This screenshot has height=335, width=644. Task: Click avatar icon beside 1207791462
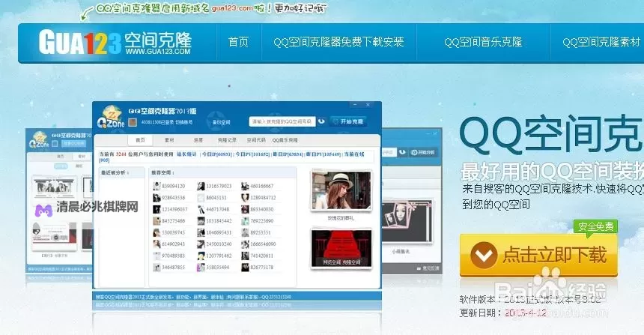[x=201, y=256]
